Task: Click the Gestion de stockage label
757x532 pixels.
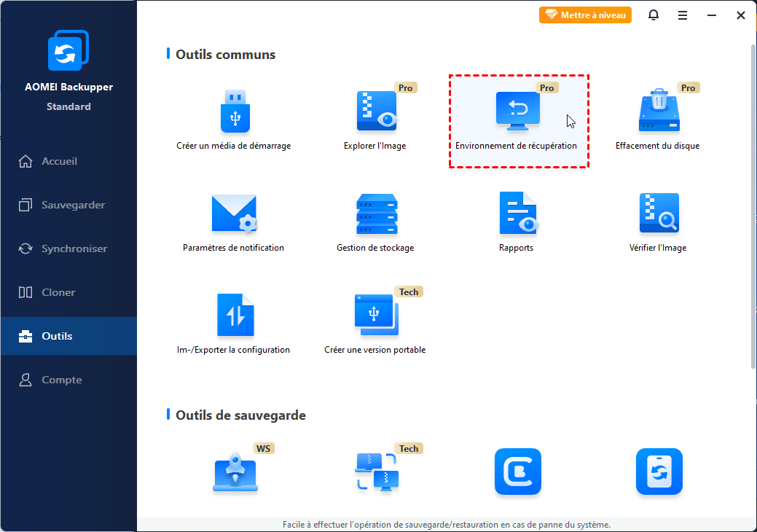Action: 375,248
